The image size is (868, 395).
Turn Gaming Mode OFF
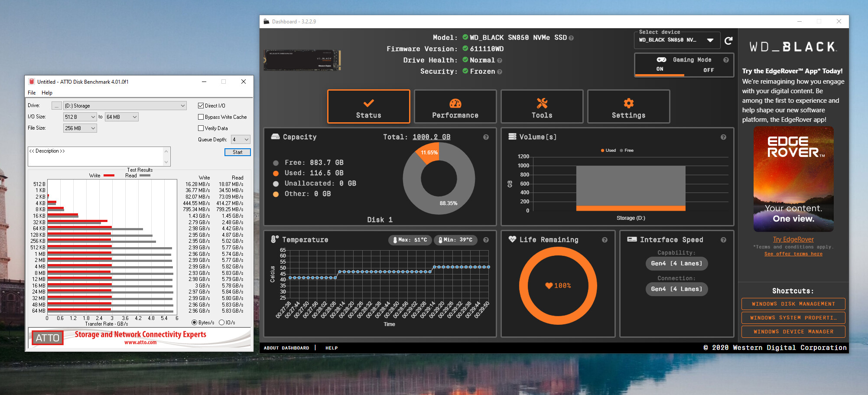click(709, 70)
